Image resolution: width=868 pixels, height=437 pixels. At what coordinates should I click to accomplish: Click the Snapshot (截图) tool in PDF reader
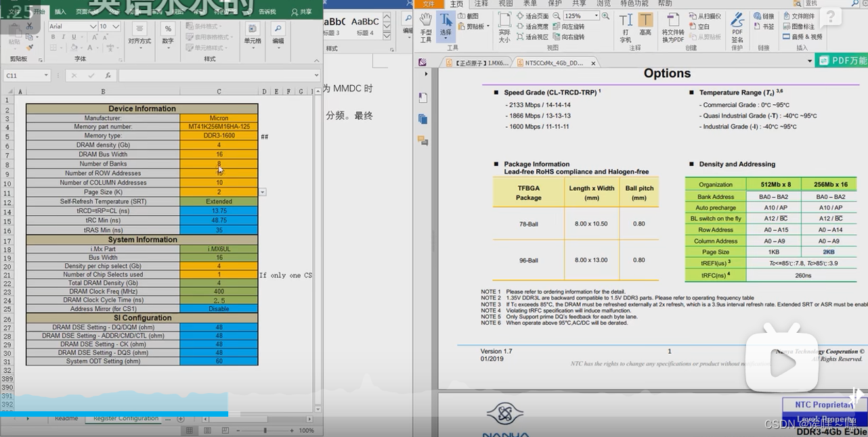click(468, 16)
